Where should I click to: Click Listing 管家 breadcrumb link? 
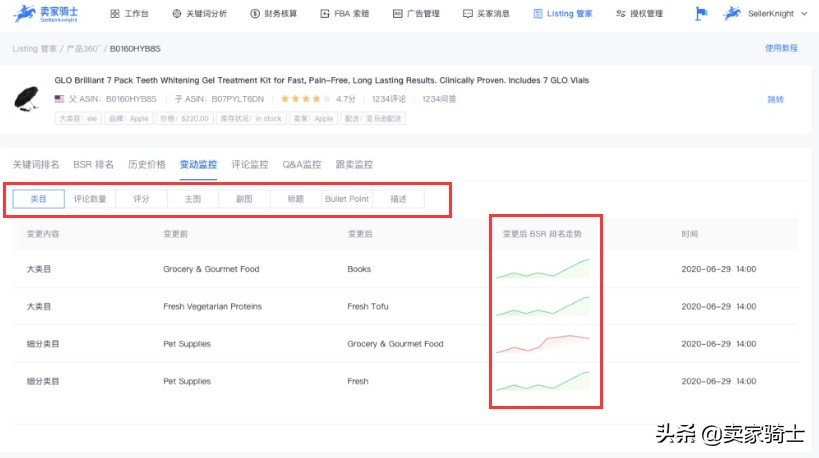pos(34,49)
